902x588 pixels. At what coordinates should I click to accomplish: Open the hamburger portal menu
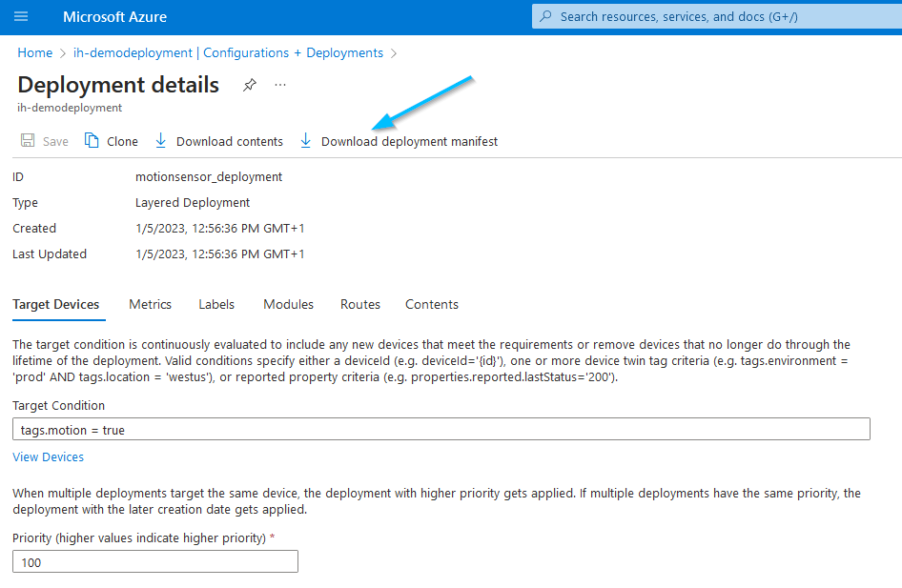(21, 17)
